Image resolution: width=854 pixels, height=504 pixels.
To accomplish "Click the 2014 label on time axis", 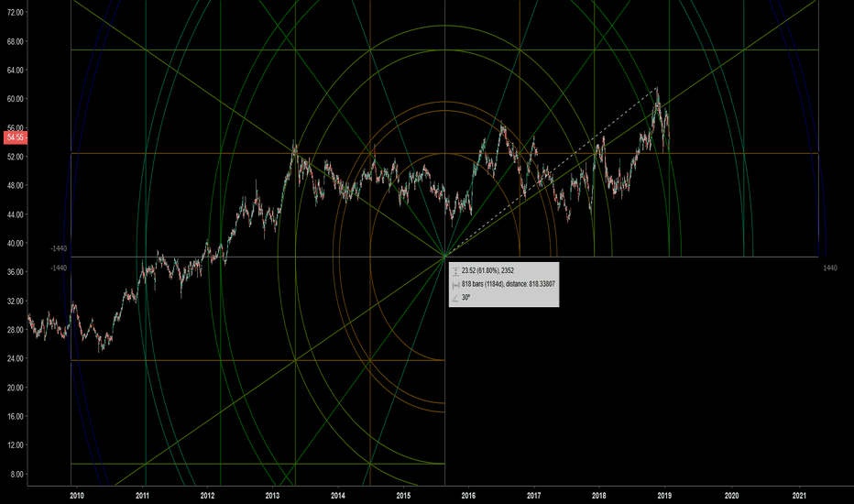I will [338, 496].
